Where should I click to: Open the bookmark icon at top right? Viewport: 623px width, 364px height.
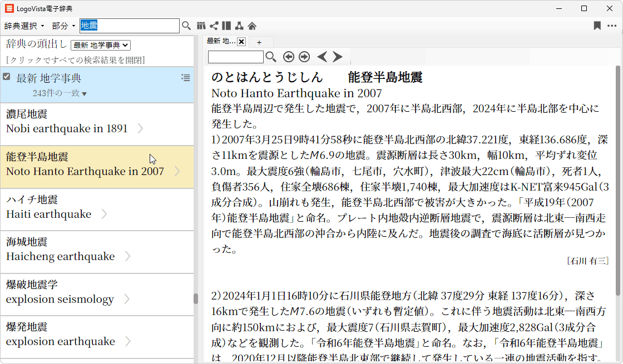point(597,26)
